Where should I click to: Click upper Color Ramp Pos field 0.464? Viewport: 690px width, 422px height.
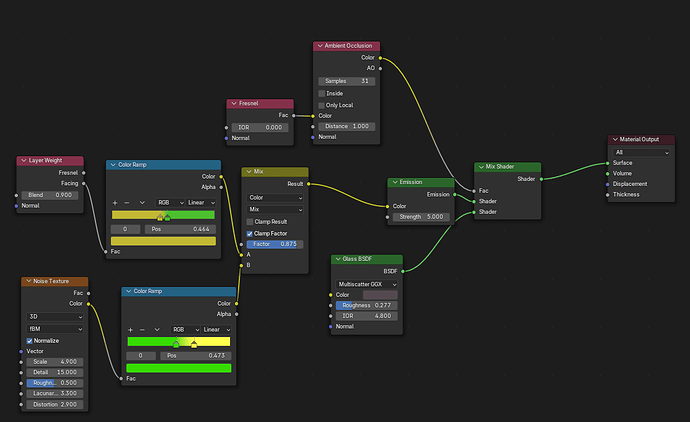pos(180,229)
